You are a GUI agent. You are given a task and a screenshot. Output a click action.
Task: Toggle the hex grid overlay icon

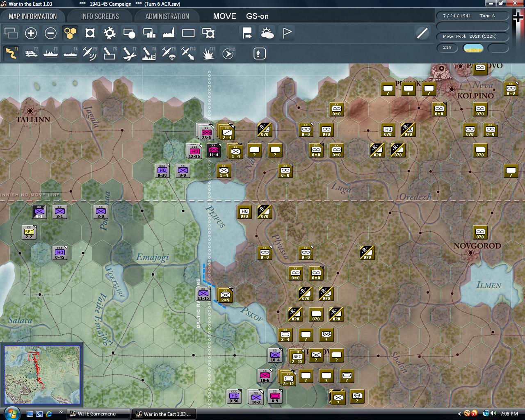(70, 33)
